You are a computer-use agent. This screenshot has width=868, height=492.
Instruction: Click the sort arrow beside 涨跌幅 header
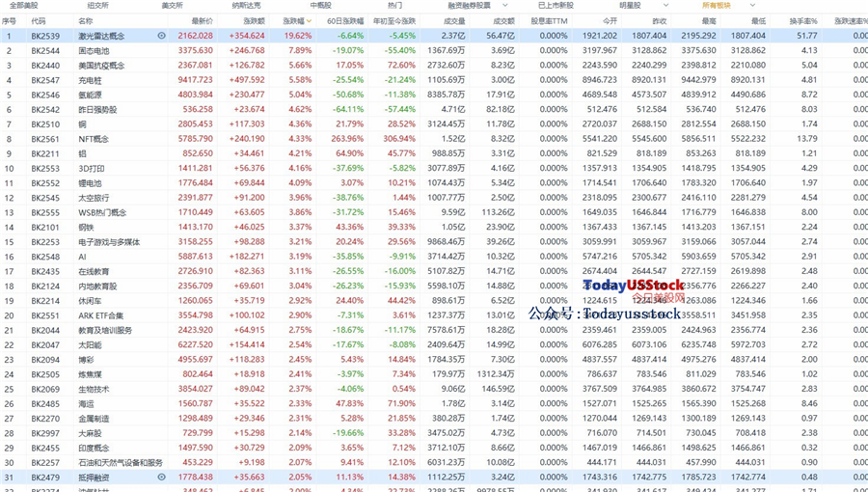point(309,21)
